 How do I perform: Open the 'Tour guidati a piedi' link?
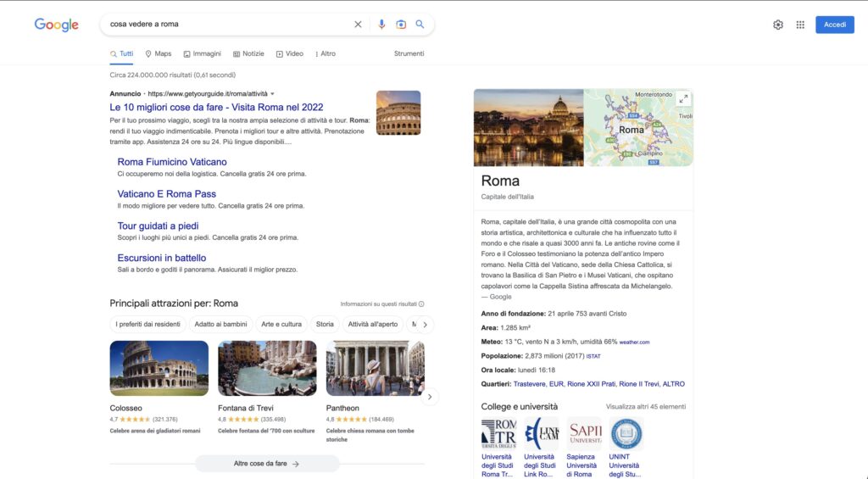point(158,226)
